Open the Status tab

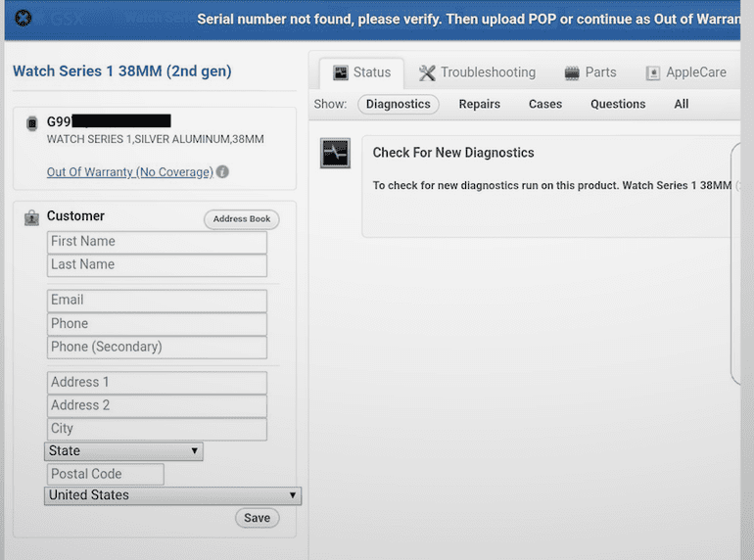[361, 72]
